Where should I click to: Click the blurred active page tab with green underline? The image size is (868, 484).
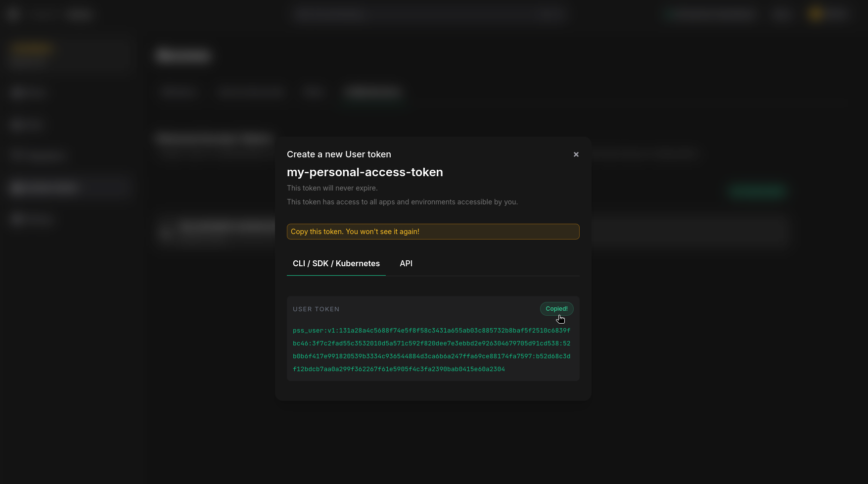[x=373, y=92]
